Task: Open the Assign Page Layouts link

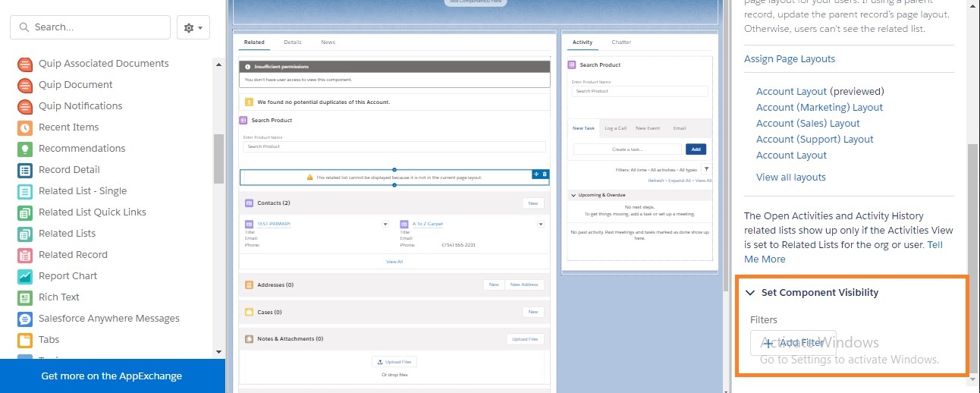Action: (x=790, y=59)
